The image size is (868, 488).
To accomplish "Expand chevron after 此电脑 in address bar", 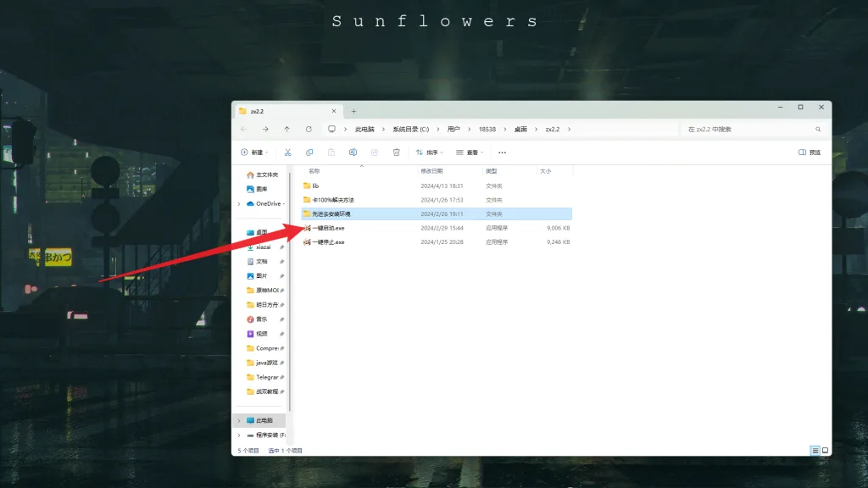I will pos(383,129).
